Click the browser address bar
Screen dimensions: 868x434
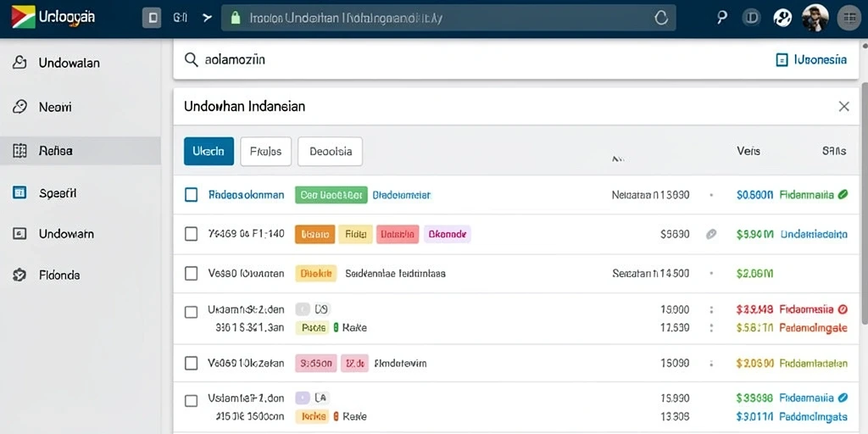[448, 19]
